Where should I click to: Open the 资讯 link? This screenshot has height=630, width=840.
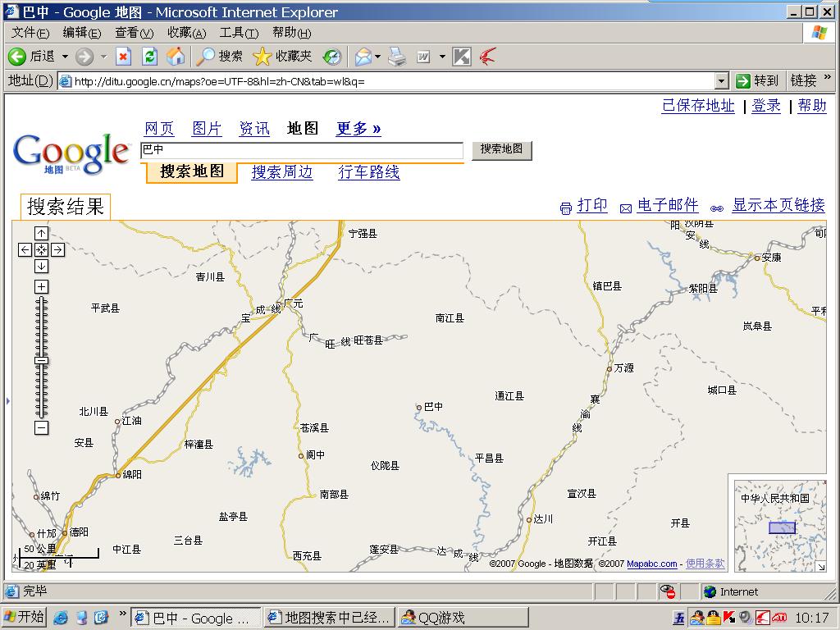(254, 129)
